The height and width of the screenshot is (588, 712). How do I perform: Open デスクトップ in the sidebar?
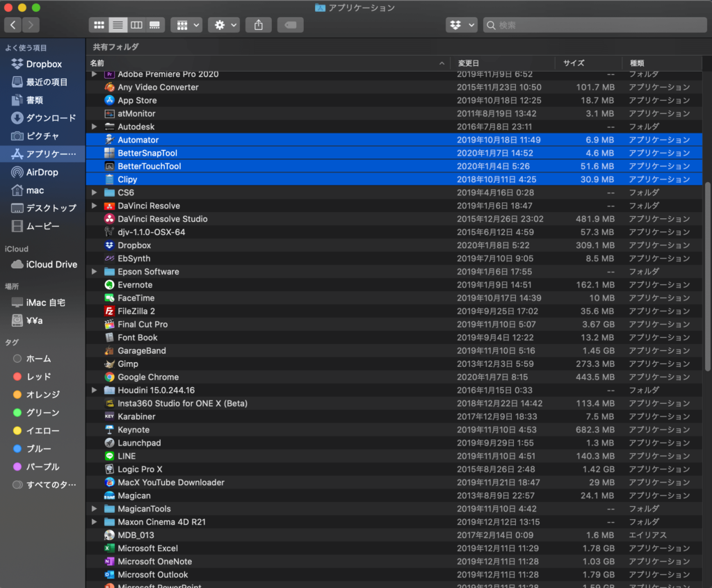click(42, 208)
